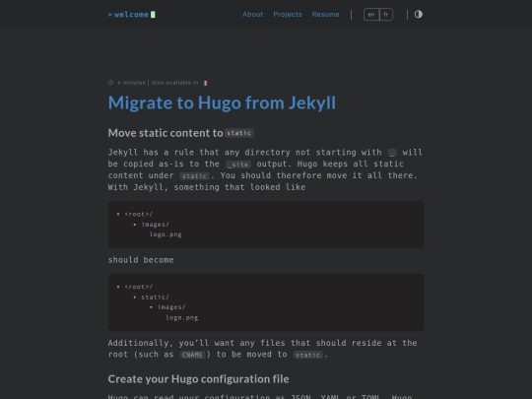Open the Projects page
532x399 pixels.
(288, 14)
